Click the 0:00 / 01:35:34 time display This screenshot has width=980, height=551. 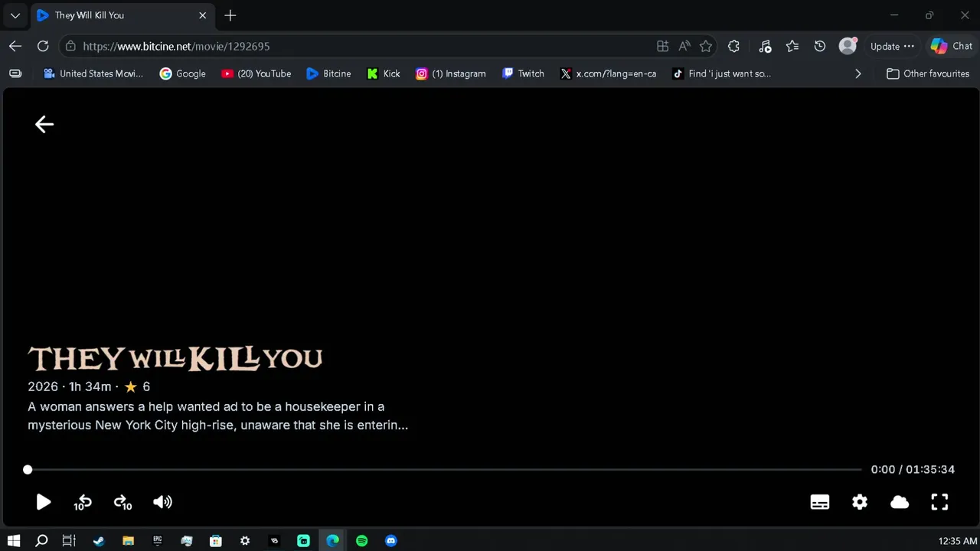[x=913, y=469]
